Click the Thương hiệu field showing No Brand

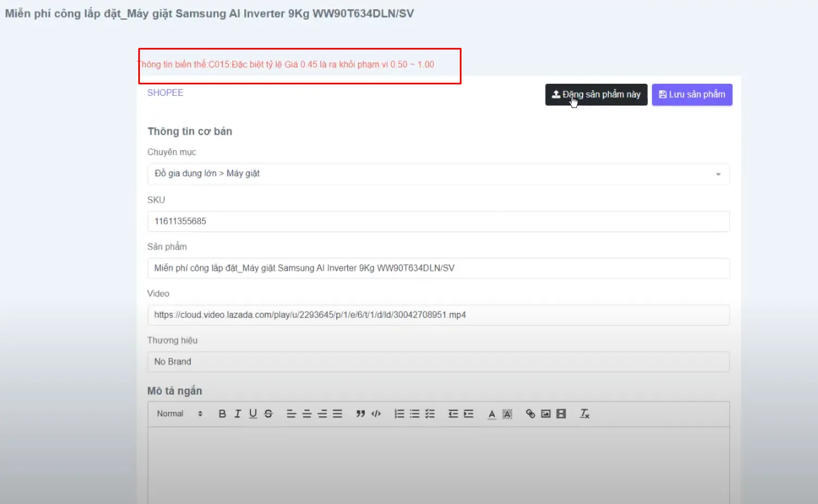[438, 362]
